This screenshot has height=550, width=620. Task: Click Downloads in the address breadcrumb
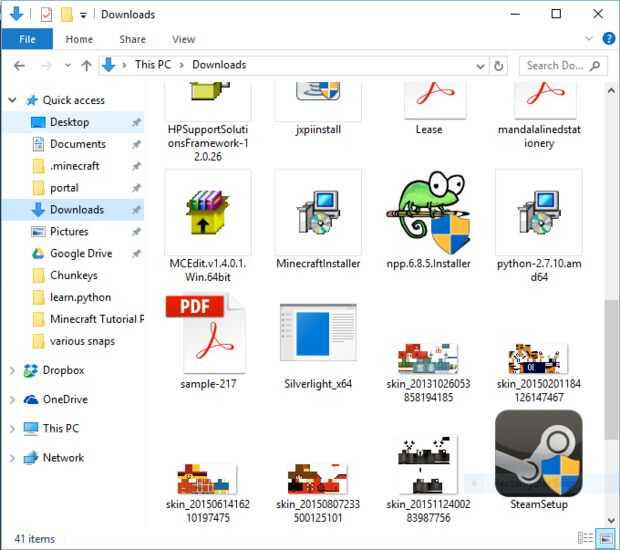coord(219,65)
